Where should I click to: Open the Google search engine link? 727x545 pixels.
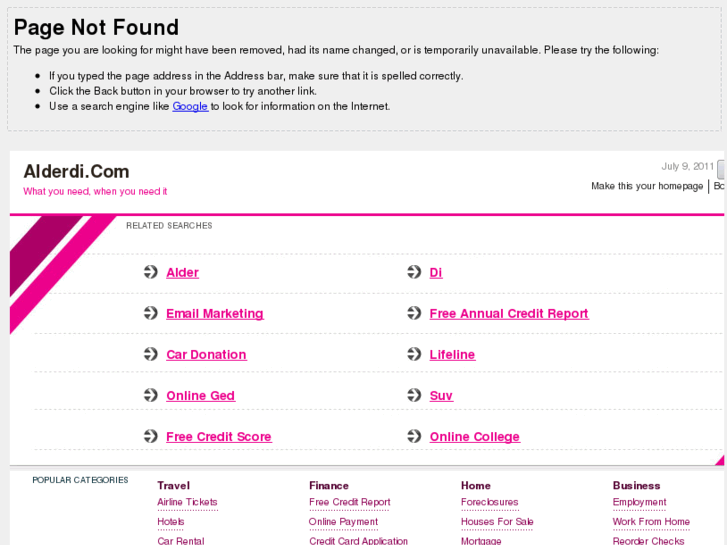click(190, 106)
